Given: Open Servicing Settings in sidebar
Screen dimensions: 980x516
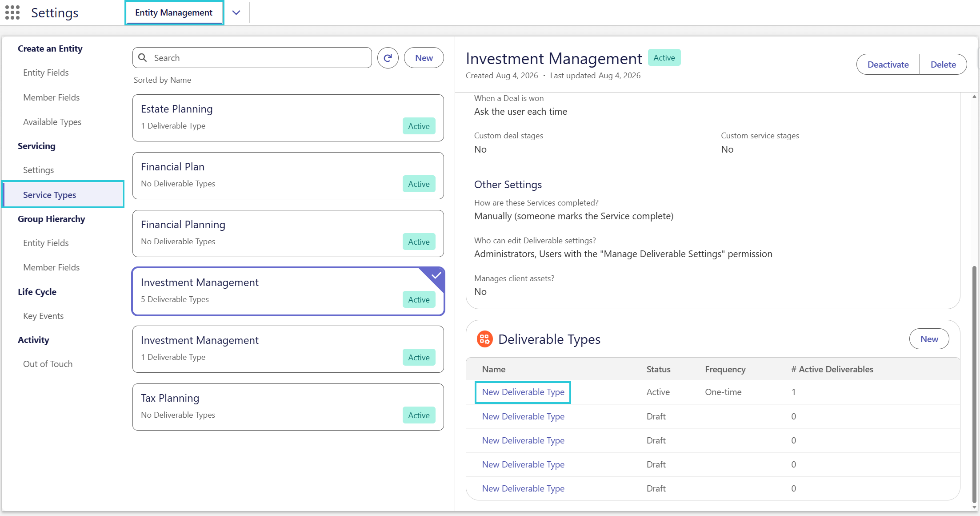Looking at the screenshot, I should 38,170.
